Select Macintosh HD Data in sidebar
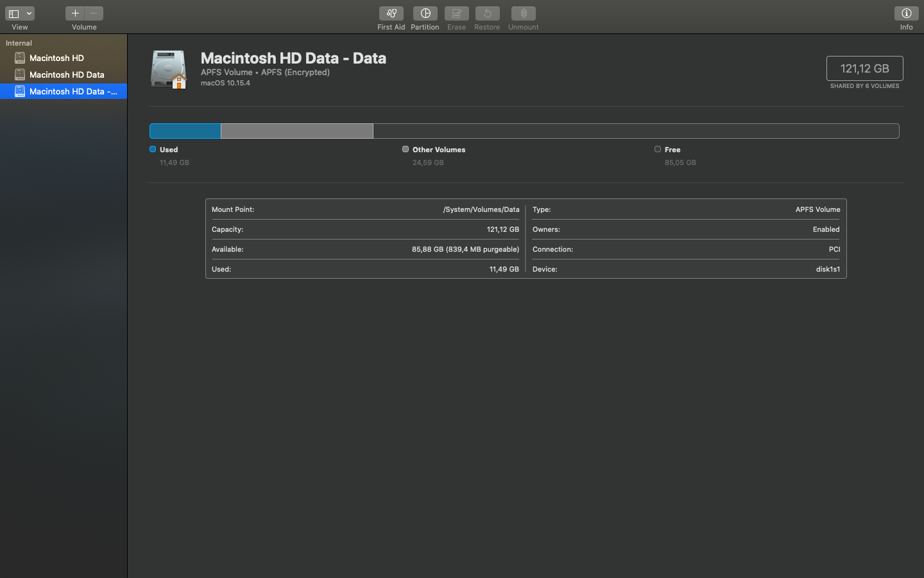Viewport: 924px width, 578px height. coord(64,74)
